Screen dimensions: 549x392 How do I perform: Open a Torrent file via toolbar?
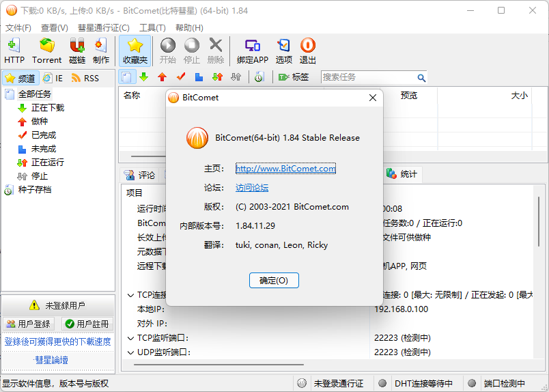coord(46,51)
